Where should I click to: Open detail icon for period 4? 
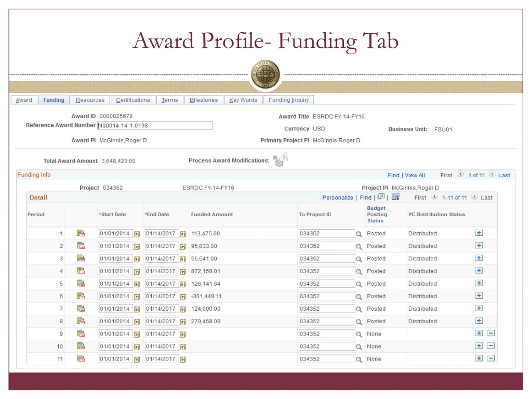coord(81,271)
